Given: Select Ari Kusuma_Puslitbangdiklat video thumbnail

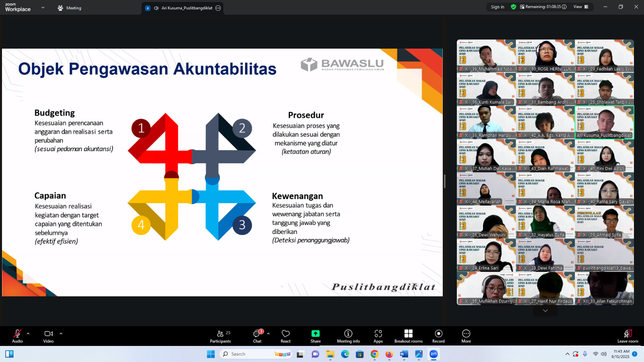Looking at the screenshot, I should (x=604, y=122).
